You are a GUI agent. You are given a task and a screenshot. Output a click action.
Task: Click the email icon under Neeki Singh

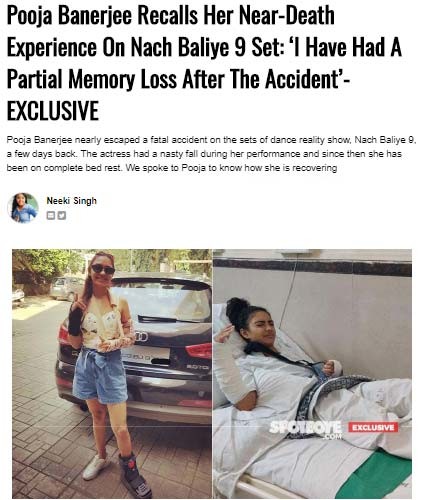(50, 216)
